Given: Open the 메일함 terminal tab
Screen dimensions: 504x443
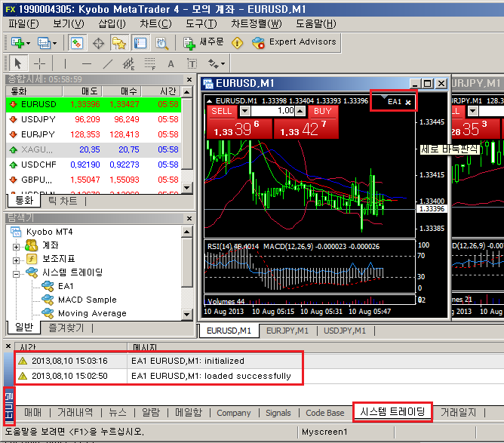Looking at the screenshot, I should (x=189, y=413).
